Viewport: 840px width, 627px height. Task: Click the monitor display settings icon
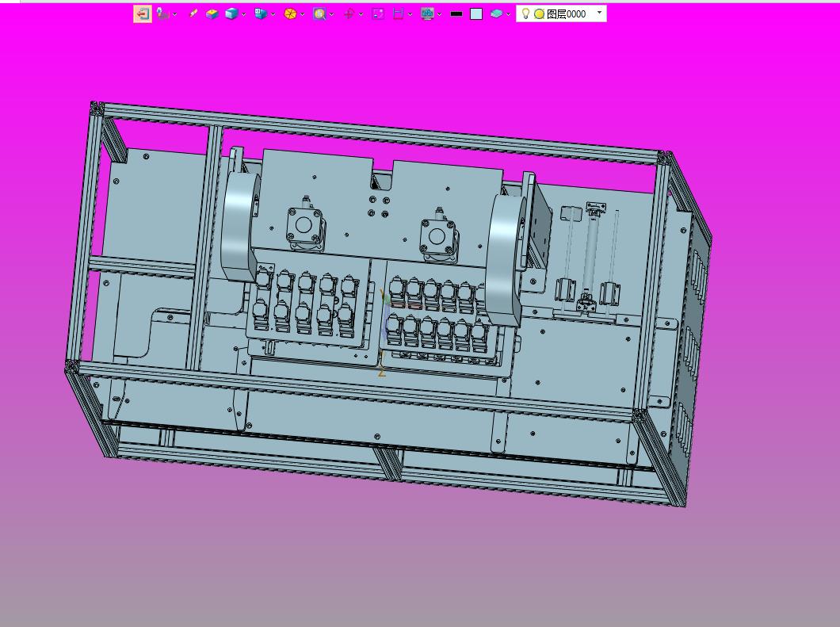(x=427, y=14)
